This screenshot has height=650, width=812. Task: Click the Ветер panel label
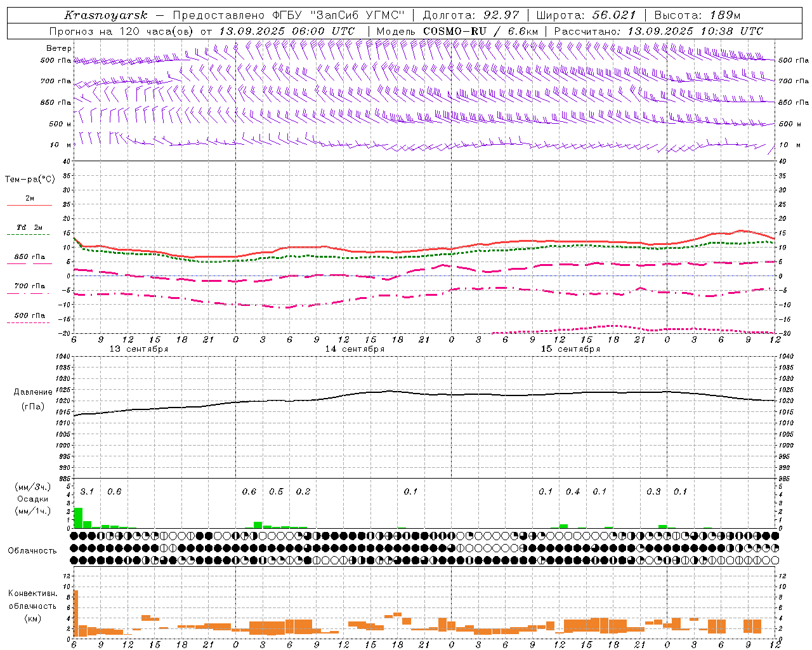point(59,48)
